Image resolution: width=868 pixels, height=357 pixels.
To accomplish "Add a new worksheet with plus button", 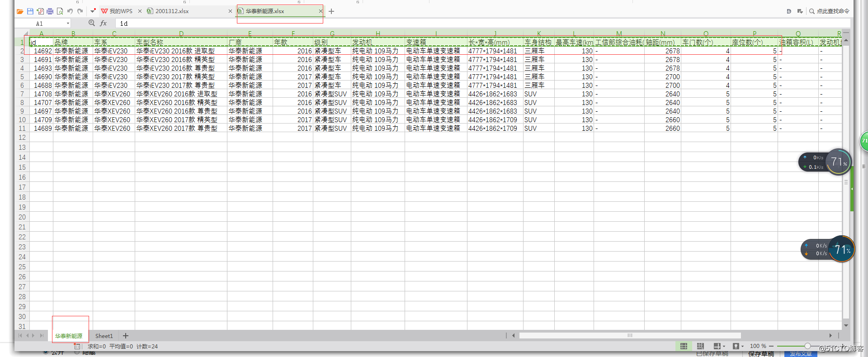I will (126, 336).
